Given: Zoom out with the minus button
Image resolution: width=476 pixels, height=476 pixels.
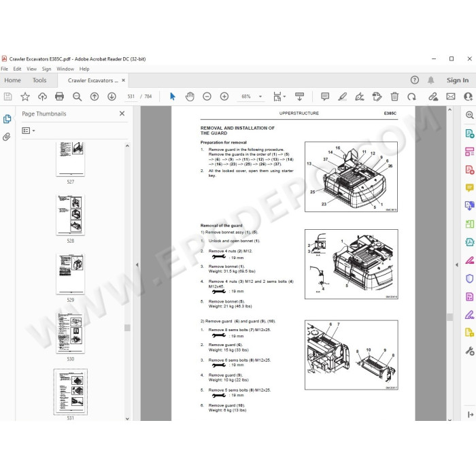Looking at the screenshot, I should pyautogui.click(x=207, y=97).
